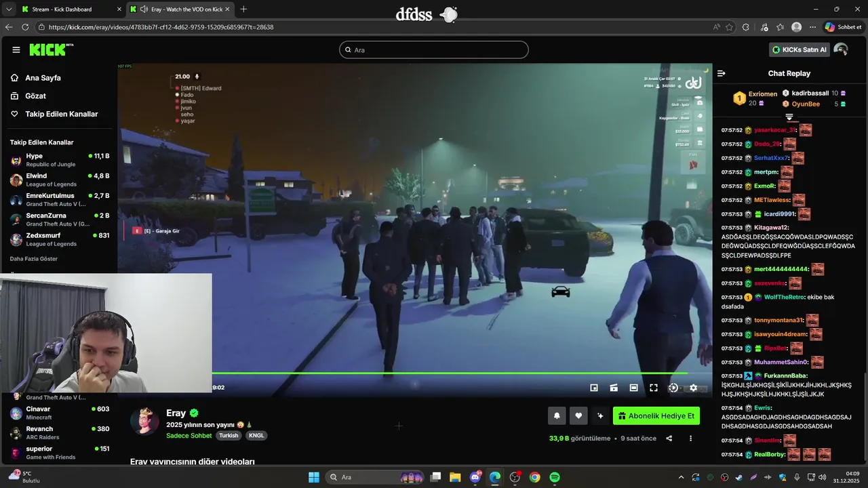Viewport: 868px width, 488px height.
Task: Click the share icon below video
Action: click(x=669, y=439)
